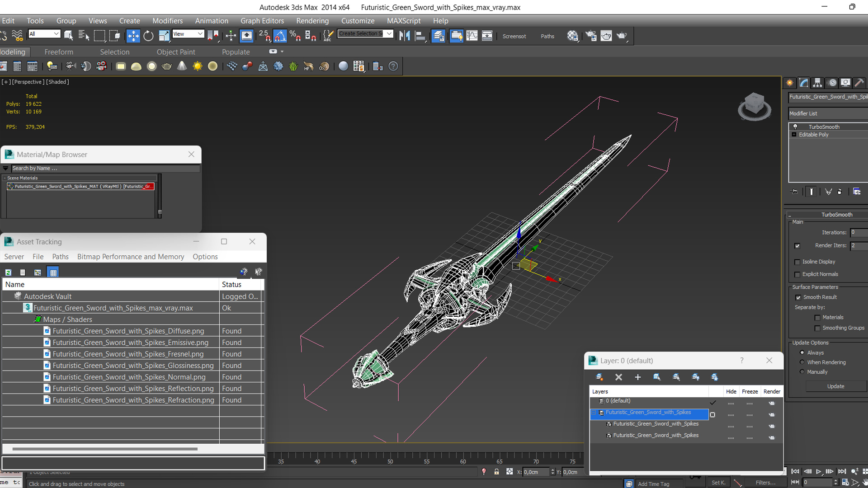Select the Always update option
Image resolution: width=868 pixels, height=488 pixels.
click(x=802, y=352)
